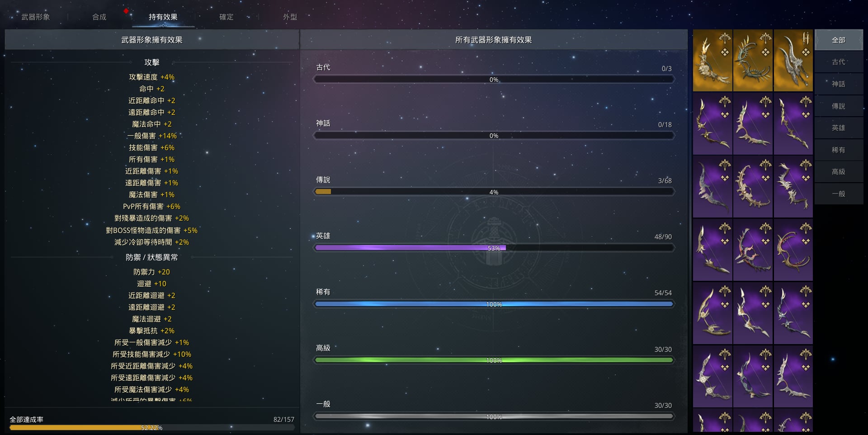Click the right purple bow in the fifth row
Screen dimensions: 868x435
point(793,313)
